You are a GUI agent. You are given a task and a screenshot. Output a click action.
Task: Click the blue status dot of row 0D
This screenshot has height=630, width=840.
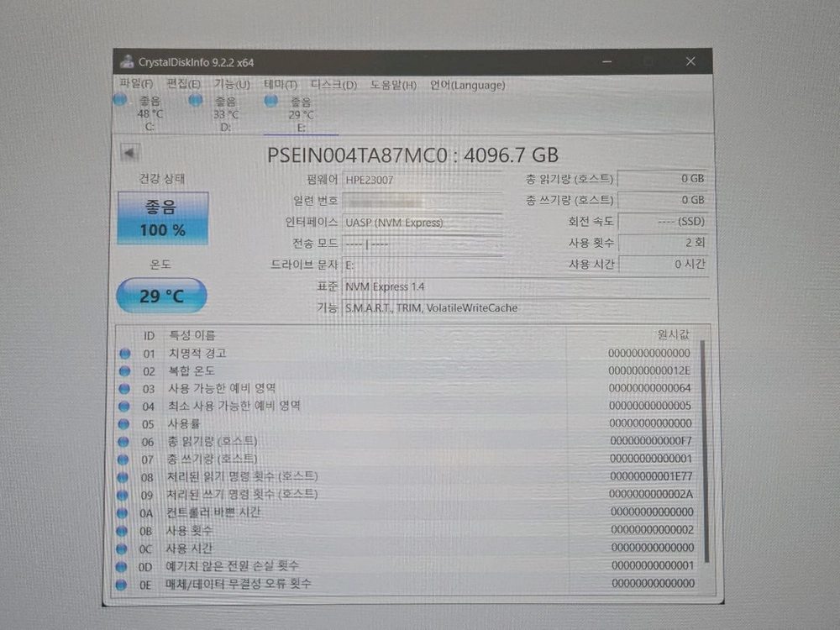coord(122,567)
